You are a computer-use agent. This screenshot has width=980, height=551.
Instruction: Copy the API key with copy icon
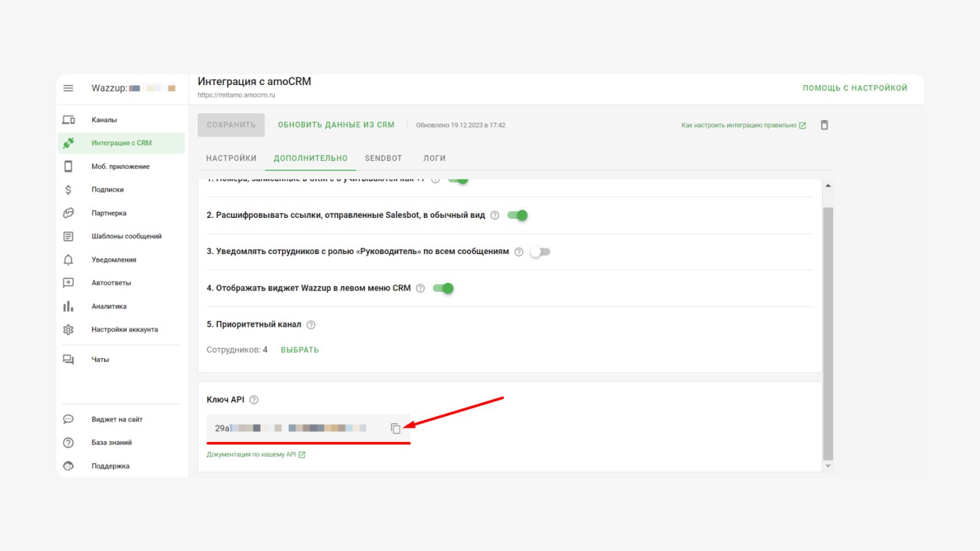coord(396,429)
